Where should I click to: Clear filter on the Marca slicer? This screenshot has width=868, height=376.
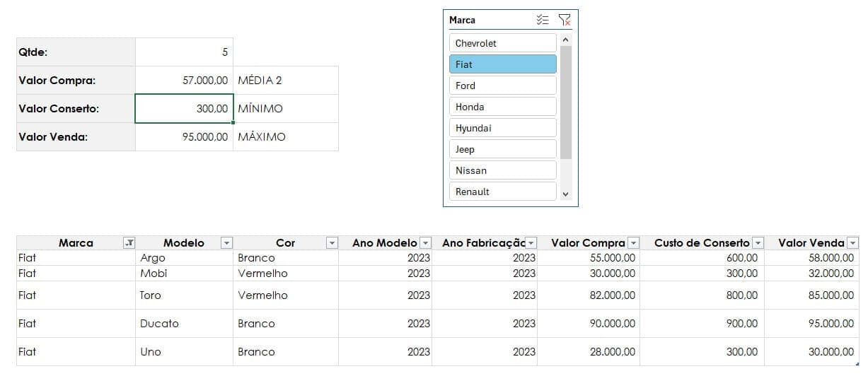pos(564,20)
